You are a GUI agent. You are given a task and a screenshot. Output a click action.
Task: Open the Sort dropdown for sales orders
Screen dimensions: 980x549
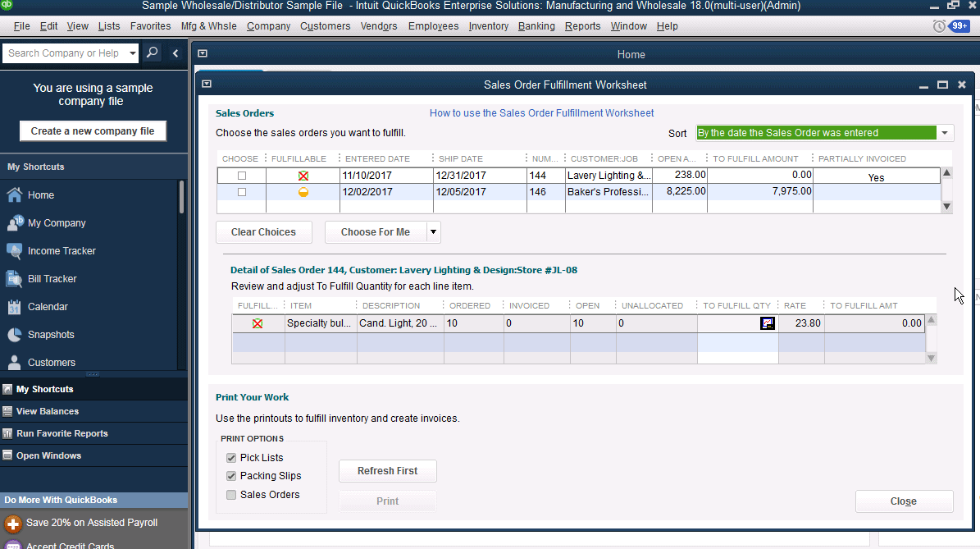click(x=945, y=133)
